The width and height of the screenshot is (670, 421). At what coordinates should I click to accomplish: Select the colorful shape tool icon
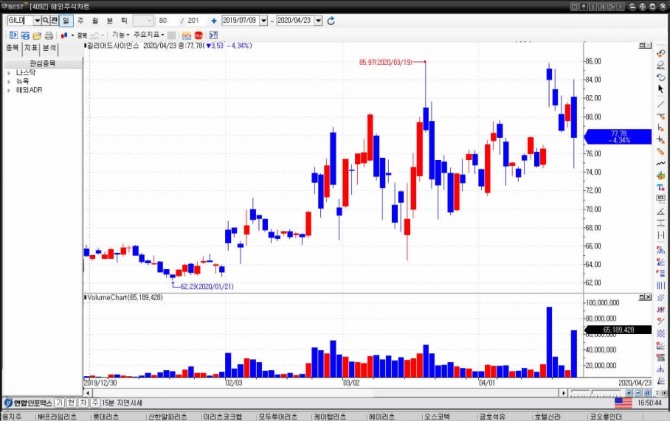pyautogui.click(x=661, y=176)
